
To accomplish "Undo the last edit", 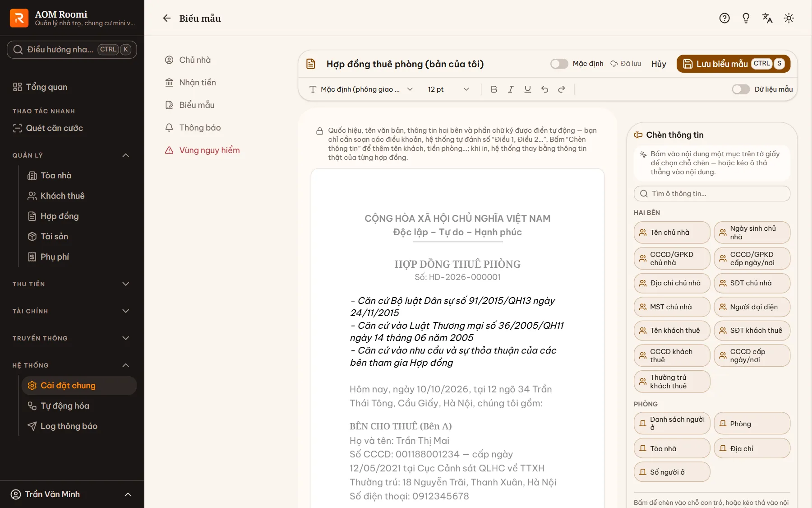I will point(545,89).
